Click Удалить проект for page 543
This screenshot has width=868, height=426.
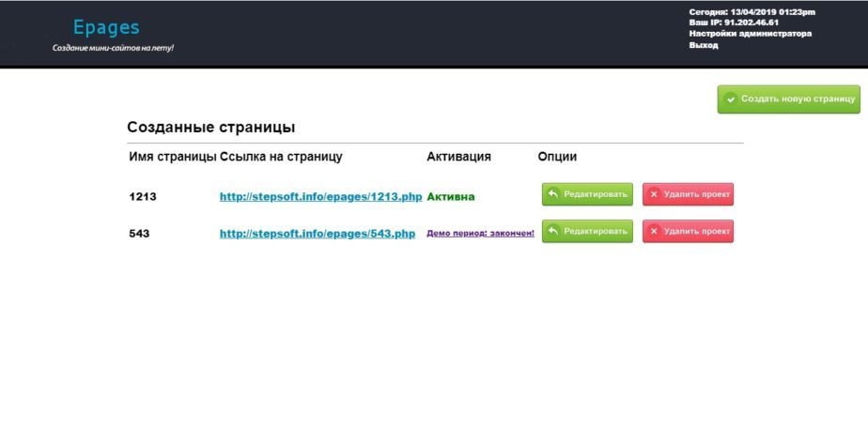point(688,231)
